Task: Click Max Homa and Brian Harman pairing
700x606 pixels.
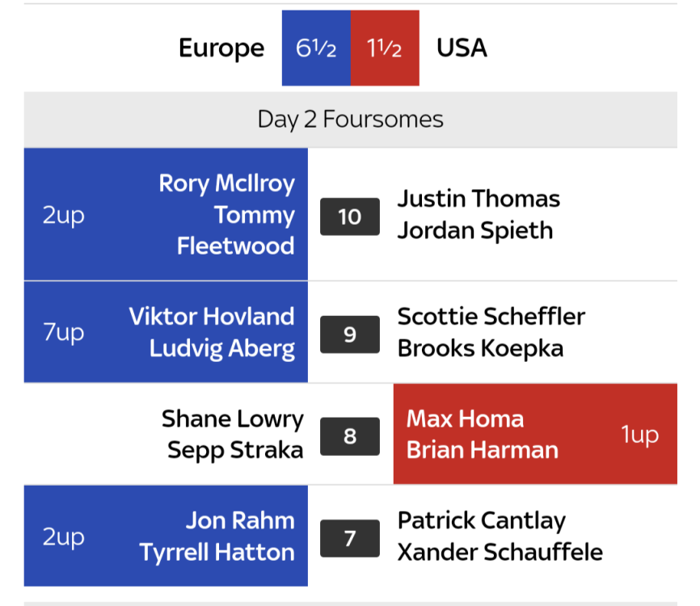Action: click(482, 435)
